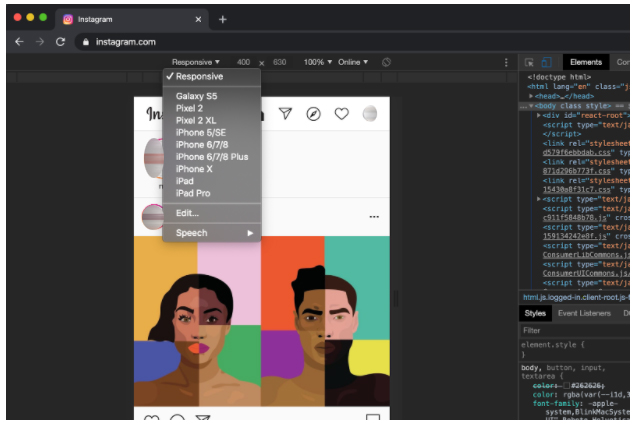Viewport: 633px width, 427px height.
Task: Select iPad Pro from device list
Action: click(212, 193)
